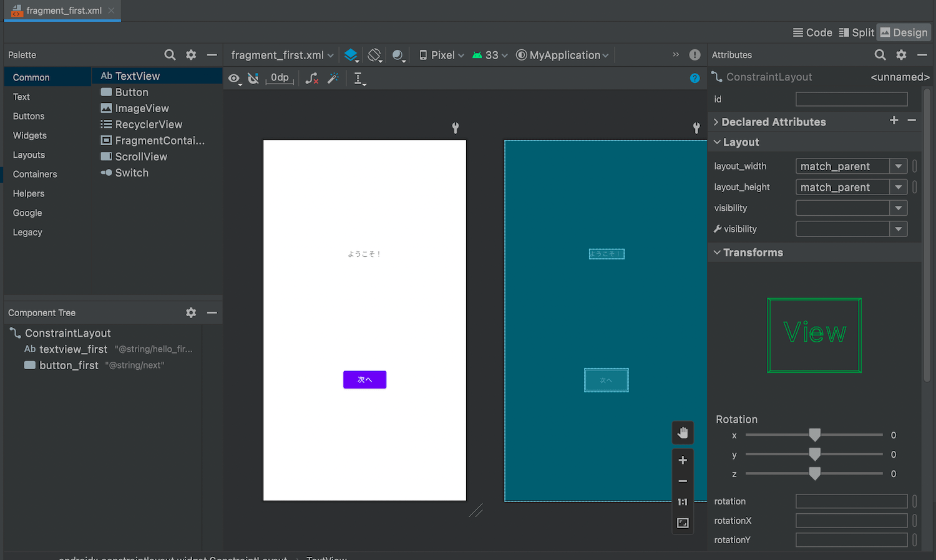Click Infer Constraints magic wand

click(x=333, y=79)
